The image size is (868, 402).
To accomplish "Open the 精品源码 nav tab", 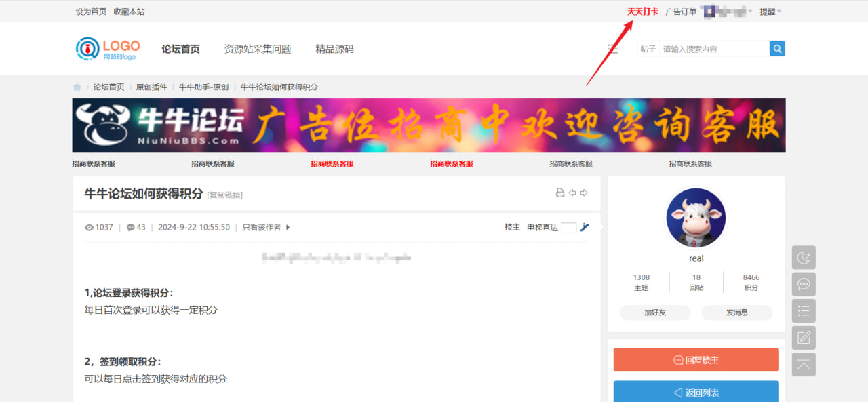I will pos(334,49).
